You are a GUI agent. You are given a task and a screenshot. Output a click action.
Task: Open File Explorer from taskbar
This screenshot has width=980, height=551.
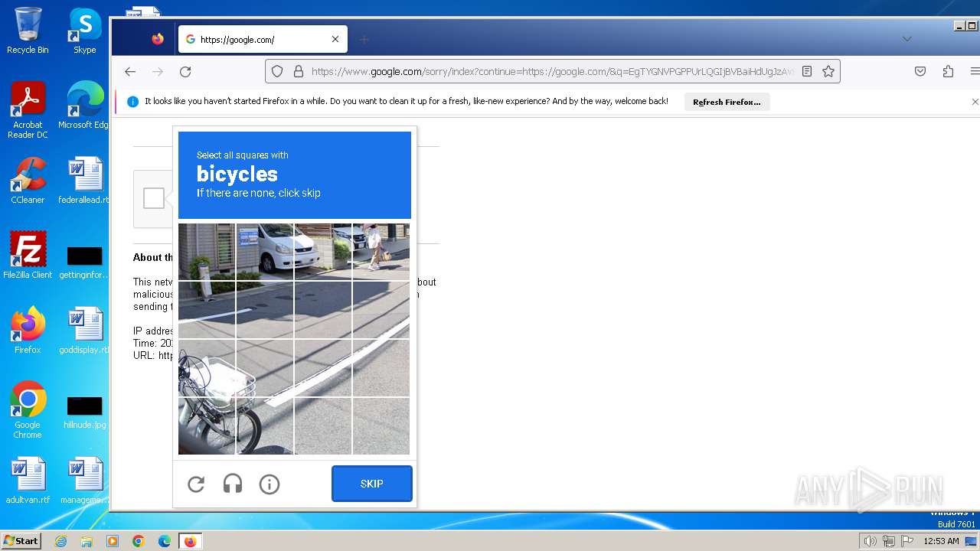[87, 541]
